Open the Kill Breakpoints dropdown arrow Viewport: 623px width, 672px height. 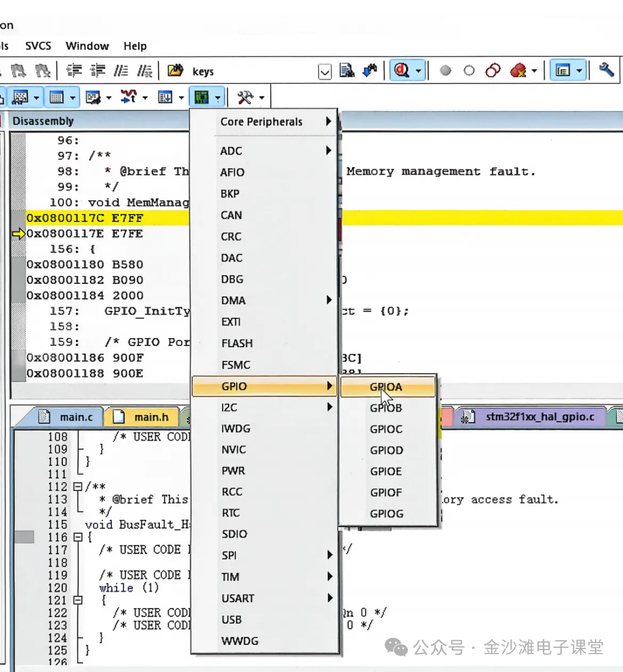534,71
